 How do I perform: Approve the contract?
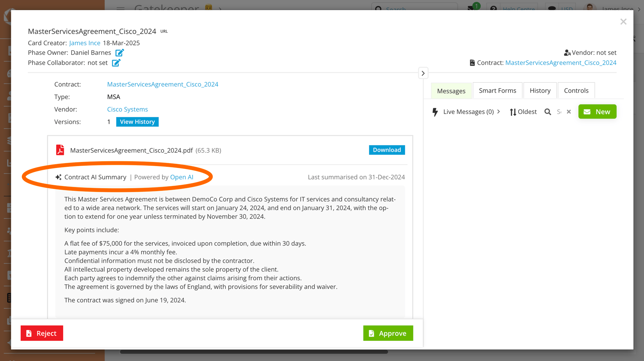coord(388,333)
